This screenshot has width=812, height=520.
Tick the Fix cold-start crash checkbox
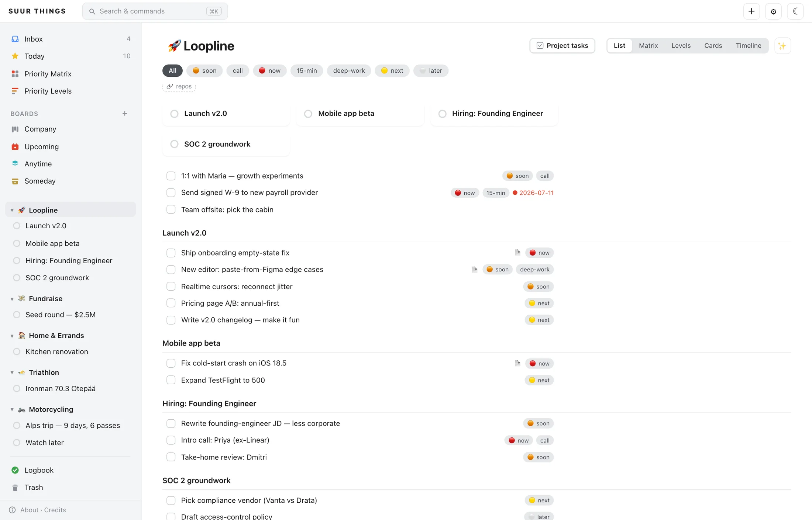click(171, 363)
